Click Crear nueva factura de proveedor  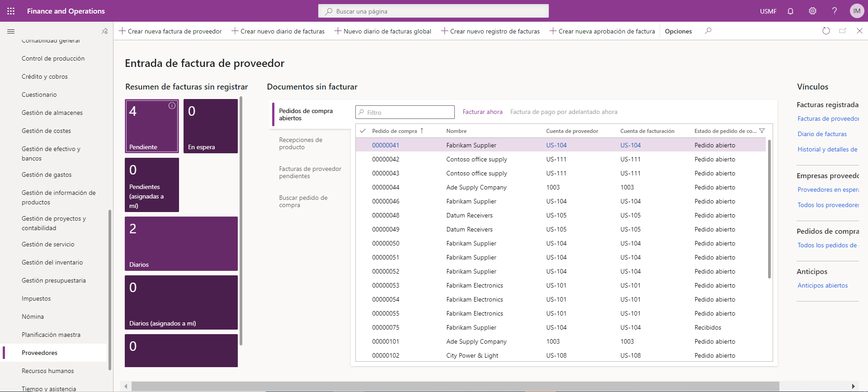(170, 31)
